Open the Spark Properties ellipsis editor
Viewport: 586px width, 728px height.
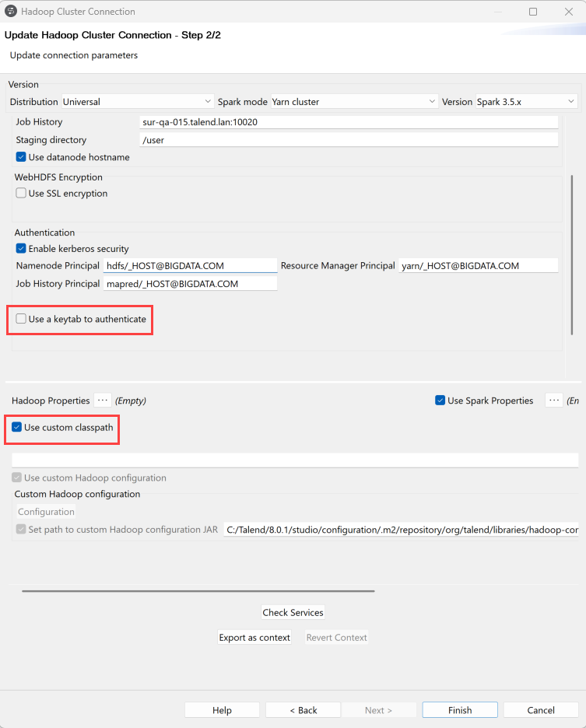pos(553,400)
